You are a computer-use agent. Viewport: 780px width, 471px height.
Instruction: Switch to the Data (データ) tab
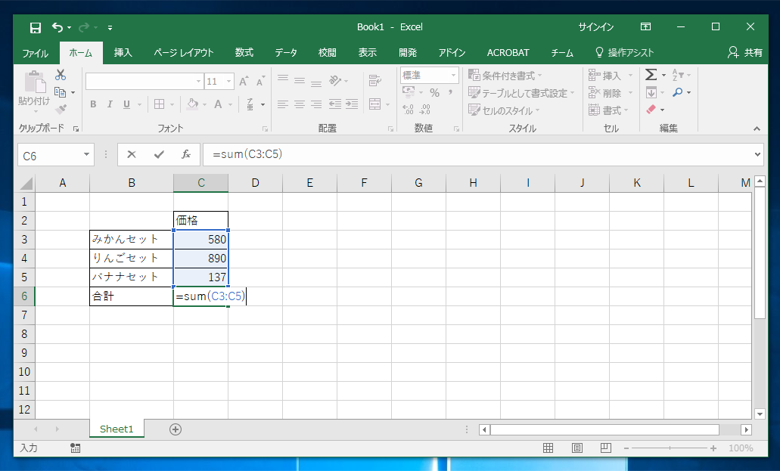tap(286, 53)
